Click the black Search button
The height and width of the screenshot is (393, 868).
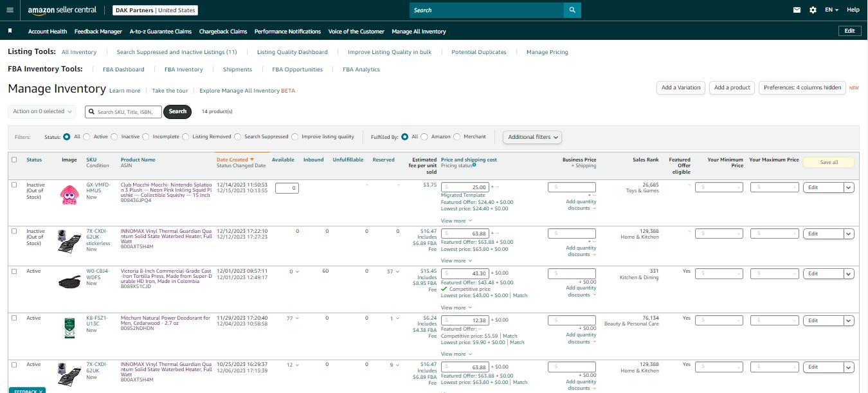(177, 111)
